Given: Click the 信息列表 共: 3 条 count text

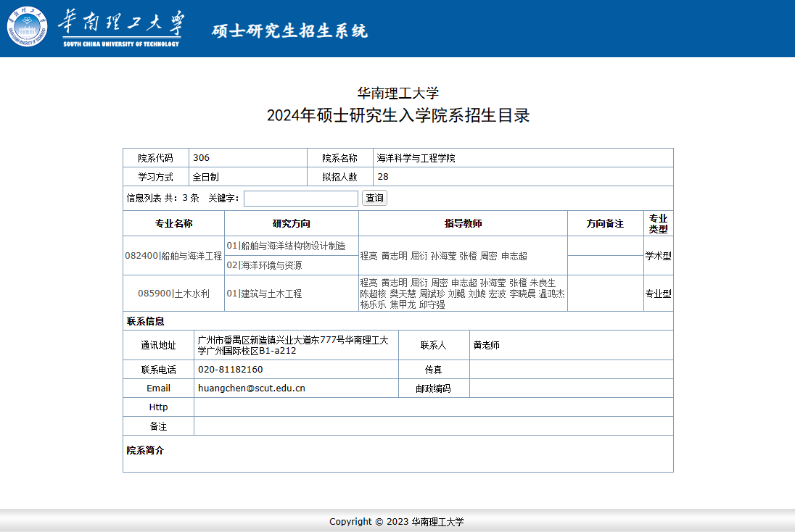Looking at the screenshot, I should click(162, 198).
